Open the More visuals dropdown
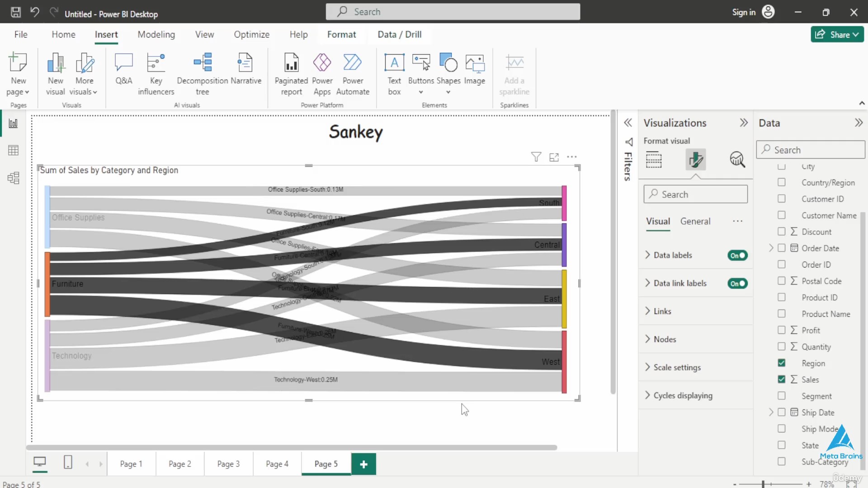Image resolution: width=868 pixels, height=488 pixels. (84, 74)
